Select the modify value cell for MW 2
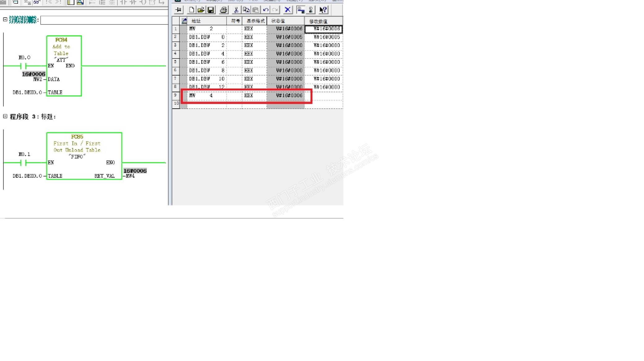This screenshot has height=361, width=644. click(x=324, y=29)
